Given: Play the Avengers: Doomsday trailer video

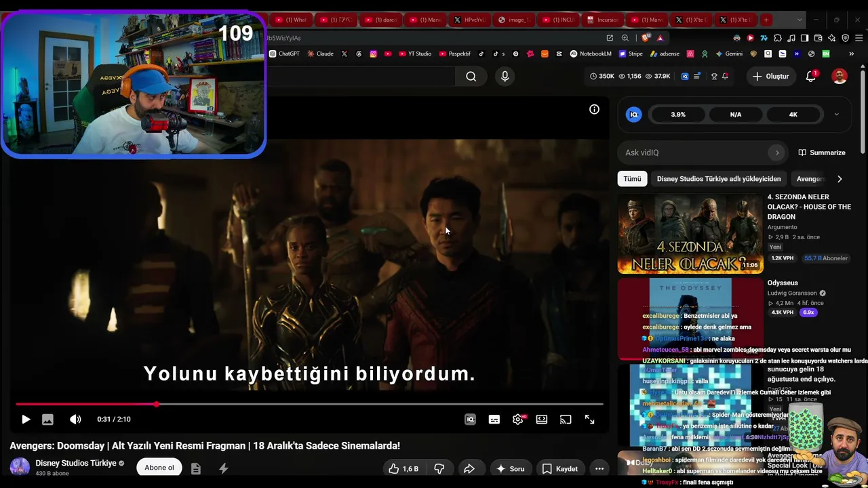Looking at the screenshot, I should 26,420.
